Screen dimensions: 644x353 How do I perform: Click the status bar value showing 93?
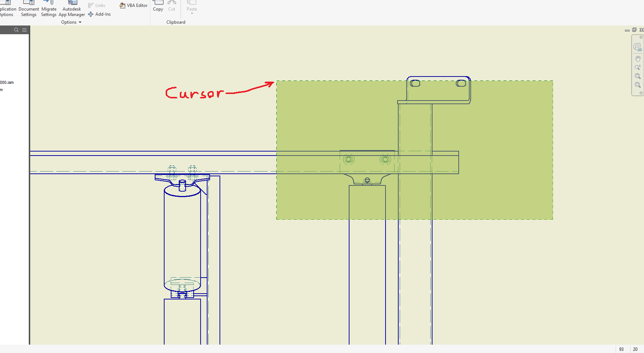pos(621,349)
